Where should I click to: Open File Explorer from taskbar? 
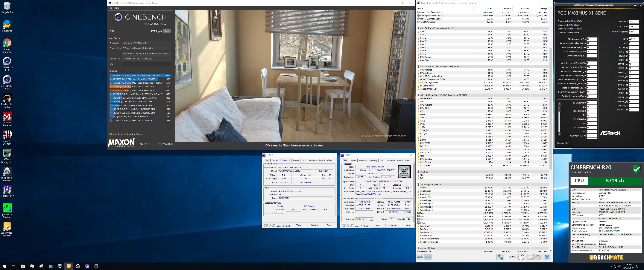point(23,266)
